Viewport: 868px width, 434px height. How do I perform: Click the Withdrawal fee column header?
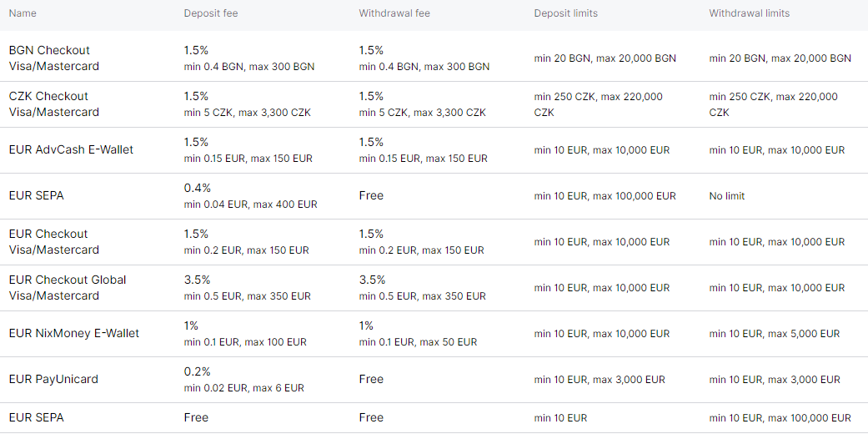point(394,13)
